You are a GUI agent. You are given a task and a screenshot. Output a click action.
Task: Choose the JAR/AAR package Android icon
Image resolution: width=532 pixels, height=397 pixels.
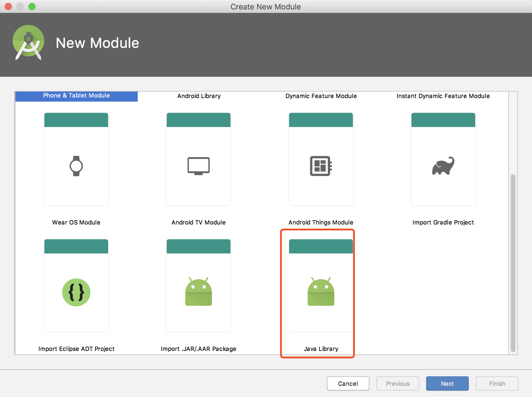[199, 291]
